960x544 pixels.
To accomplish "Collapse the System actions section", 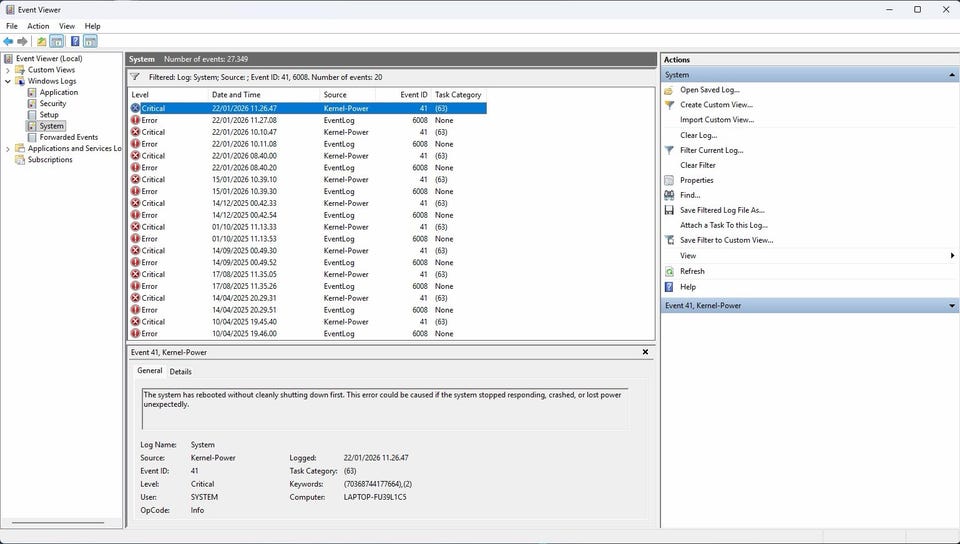I will [x=951, y=75].
